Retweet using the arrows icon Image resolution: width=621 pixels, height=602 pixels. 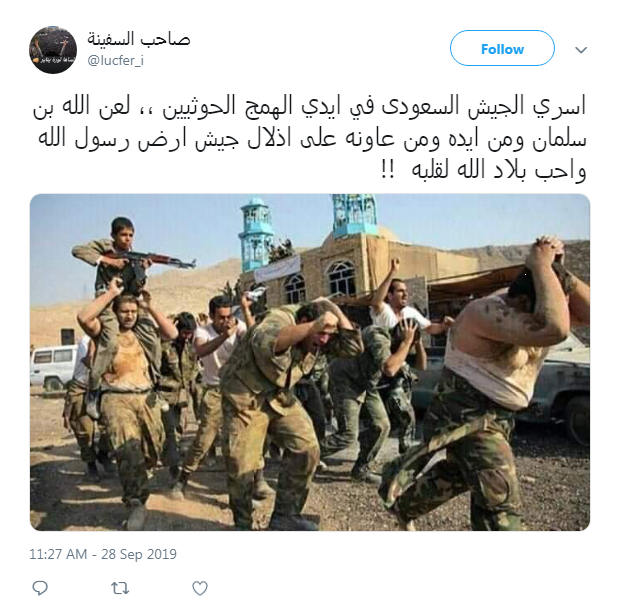(120, 588)
